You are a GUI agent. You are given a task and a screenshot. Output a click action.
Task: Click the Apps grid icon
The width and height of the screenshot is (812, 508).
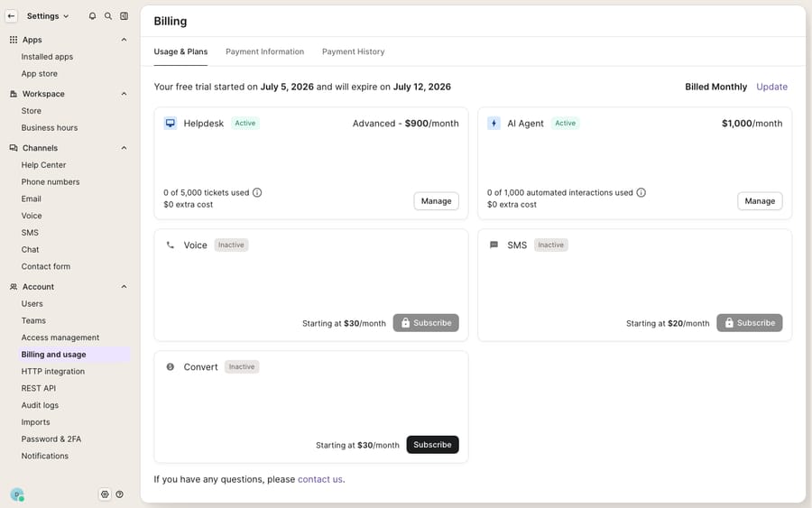coord(14,40)
